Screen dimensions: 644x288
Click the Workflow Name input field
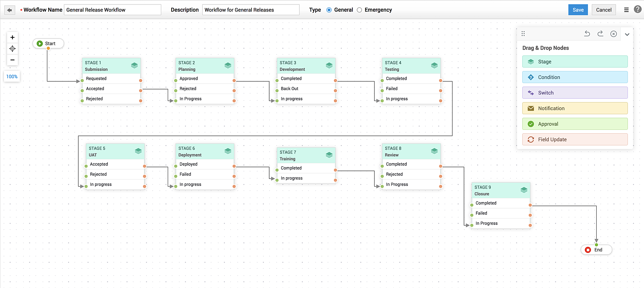(x=112, y=10)
